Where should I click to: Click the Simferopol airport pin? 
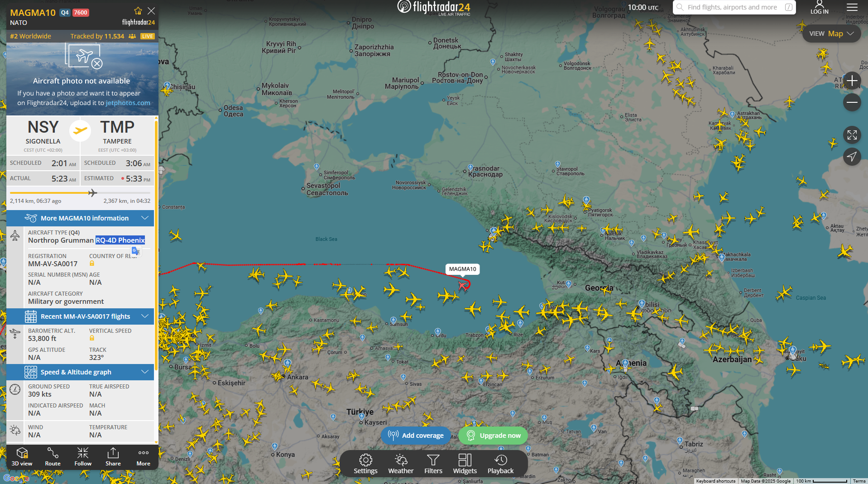click(x=317, y=167)
